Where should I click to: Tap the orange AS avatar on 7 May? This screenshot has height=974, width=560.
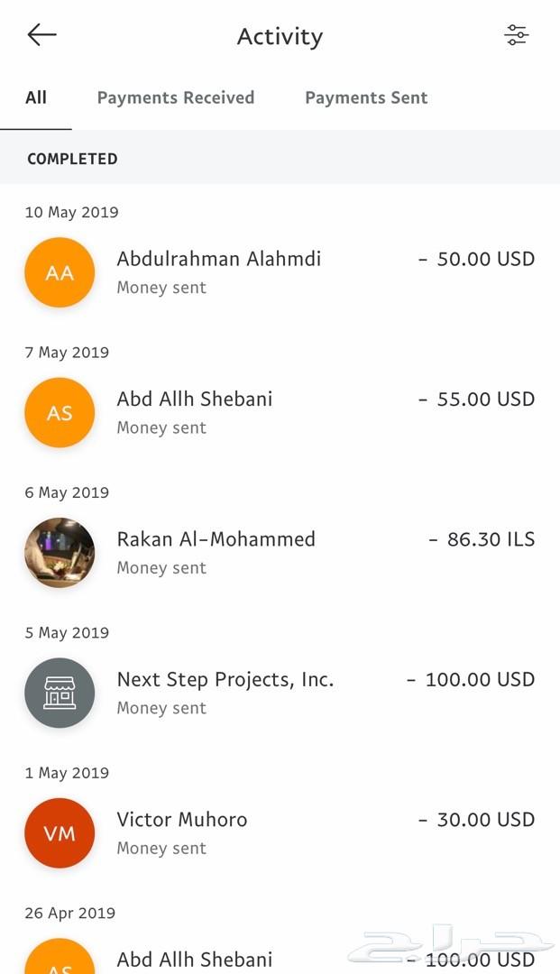(60, 413)
